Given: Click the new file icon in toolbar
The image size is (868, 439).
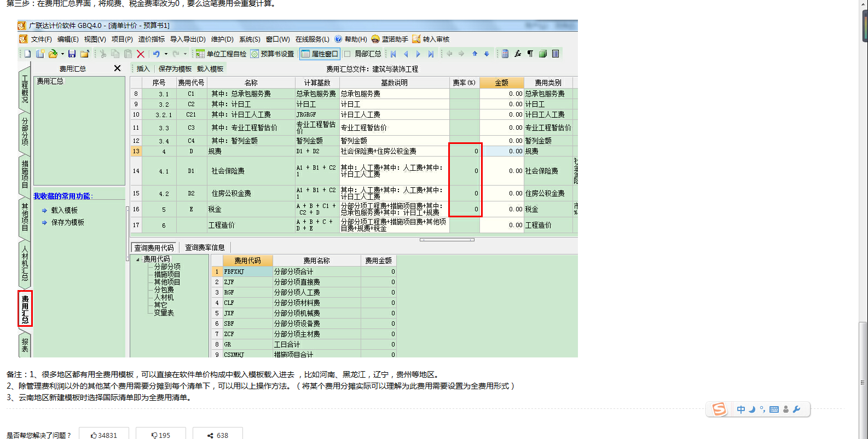Looking at the screenshot, I should click(27, 54).
